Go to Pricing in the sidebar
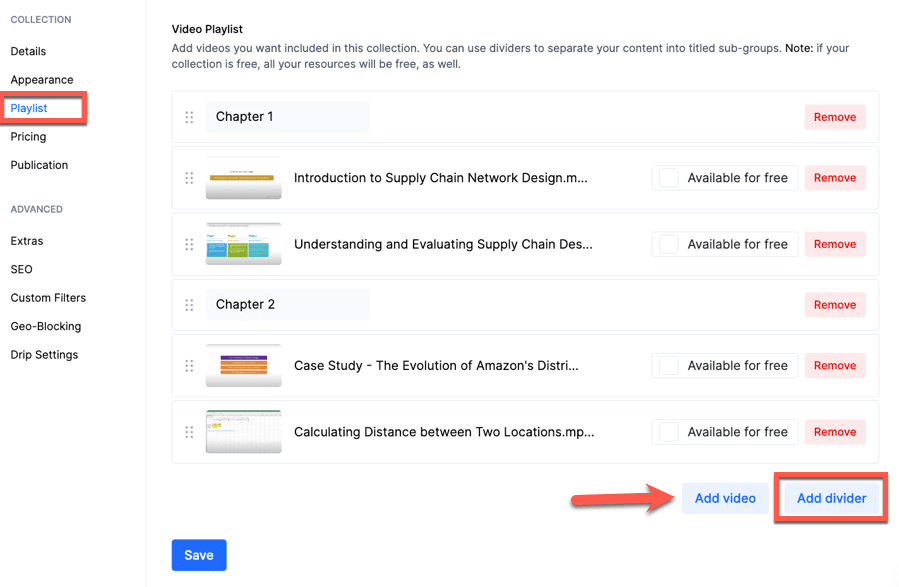The width and height of the screenshot is (899, 587). (x=28, y=137)
